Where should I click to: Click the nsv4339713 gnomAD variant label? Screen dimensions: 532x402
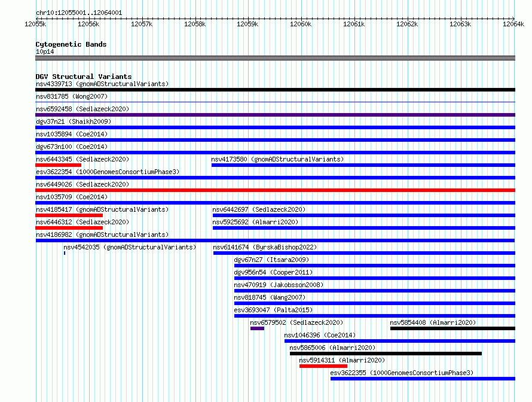pos(102,84)
